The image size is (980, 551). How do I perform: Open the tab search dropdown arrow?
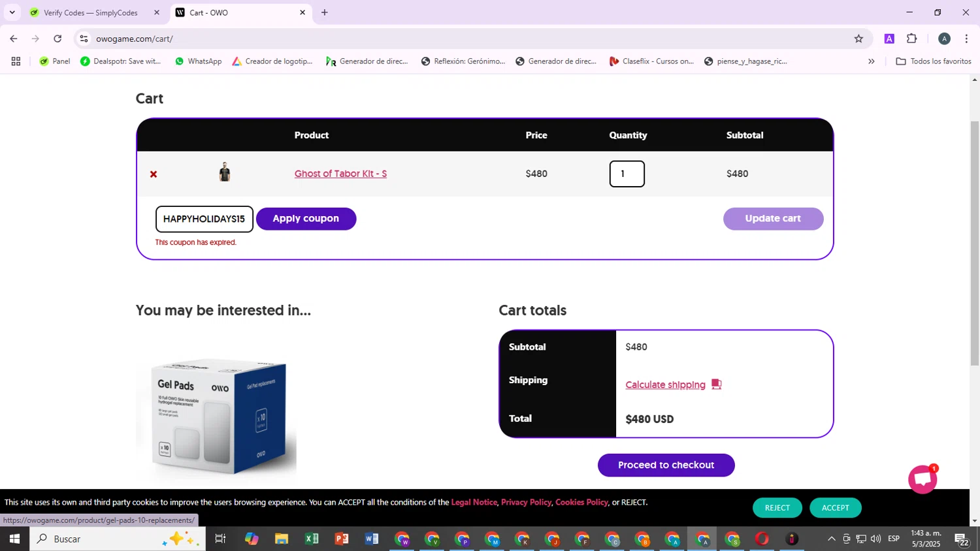pos(12,12)
